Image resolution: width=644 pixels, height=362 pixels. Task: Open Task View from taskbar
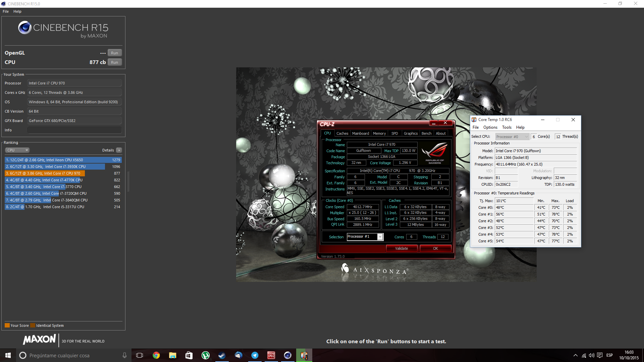[140, 355]
